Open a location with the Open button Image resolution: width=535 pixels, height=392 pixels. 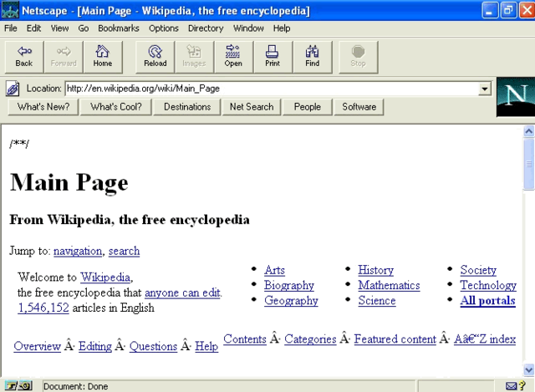(x=233, y=57)
